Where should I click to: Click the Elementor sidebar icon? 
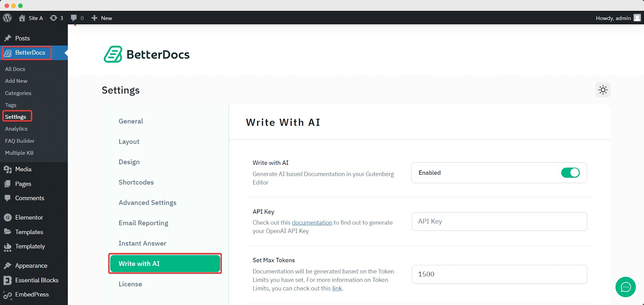click(x=8, y=217)
